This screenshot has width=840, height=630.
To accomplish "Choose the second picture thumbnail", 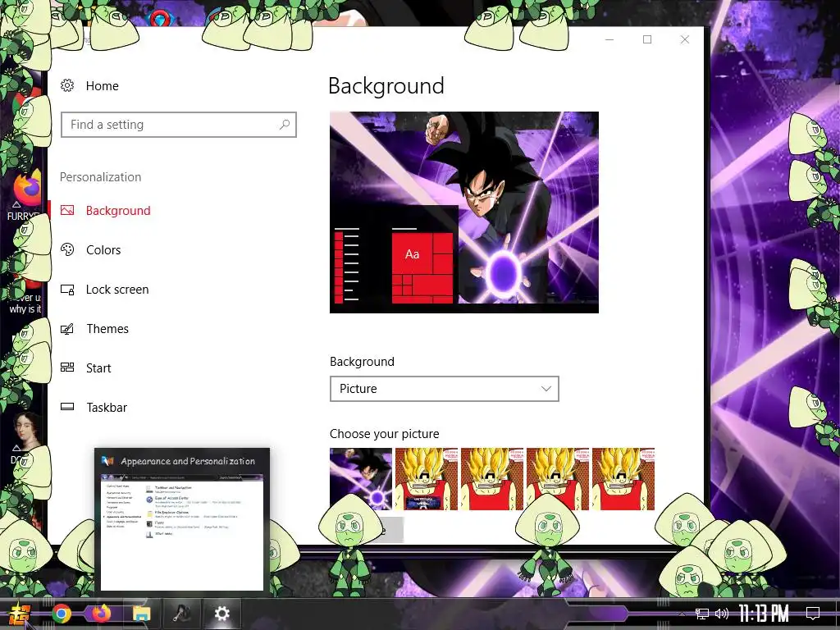I will coord(427,478).
